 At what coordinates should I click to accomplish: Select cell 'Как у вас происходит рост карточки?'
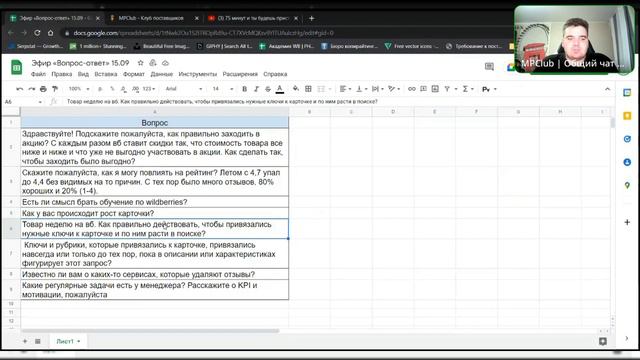point(154,213)
